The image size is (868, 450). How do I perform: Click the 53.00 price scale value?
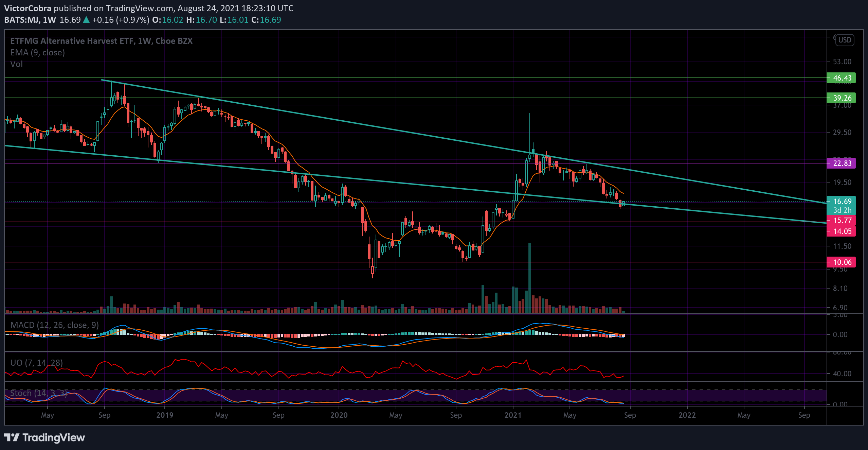[842, 62]
